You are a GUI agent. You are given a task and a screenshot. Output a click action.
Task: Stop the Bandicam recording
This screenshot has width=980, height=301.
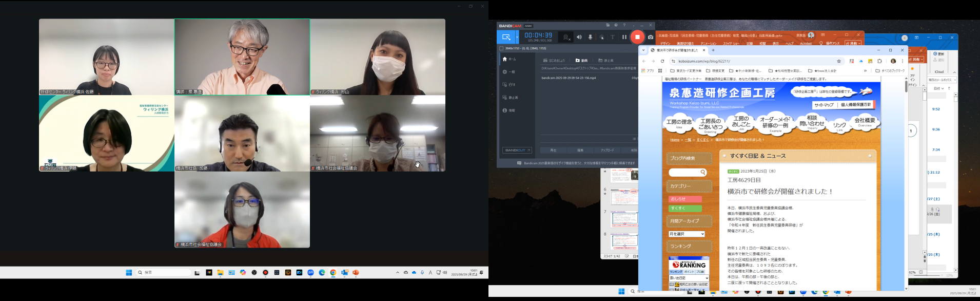tap(637, 37)
